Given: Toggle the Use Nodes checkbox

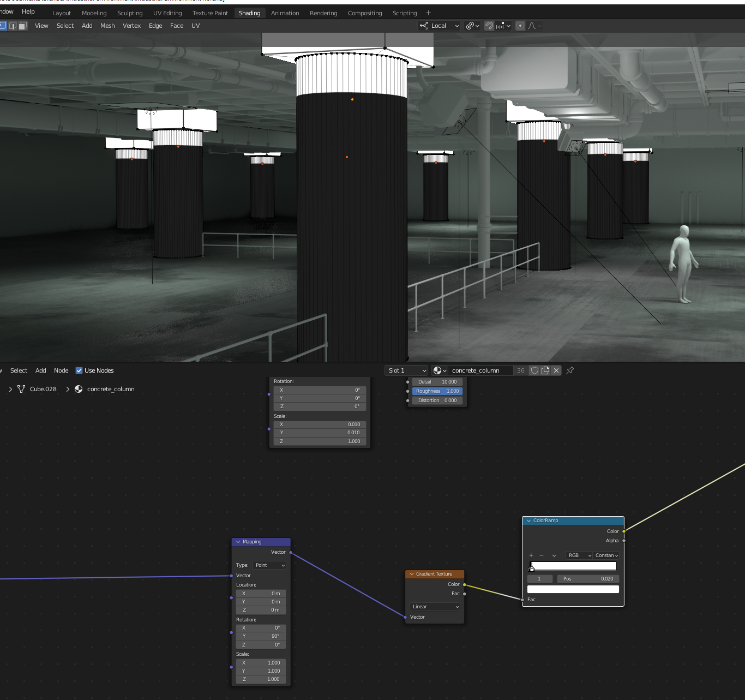Looking at the screenshot, I should coord(79,370).
